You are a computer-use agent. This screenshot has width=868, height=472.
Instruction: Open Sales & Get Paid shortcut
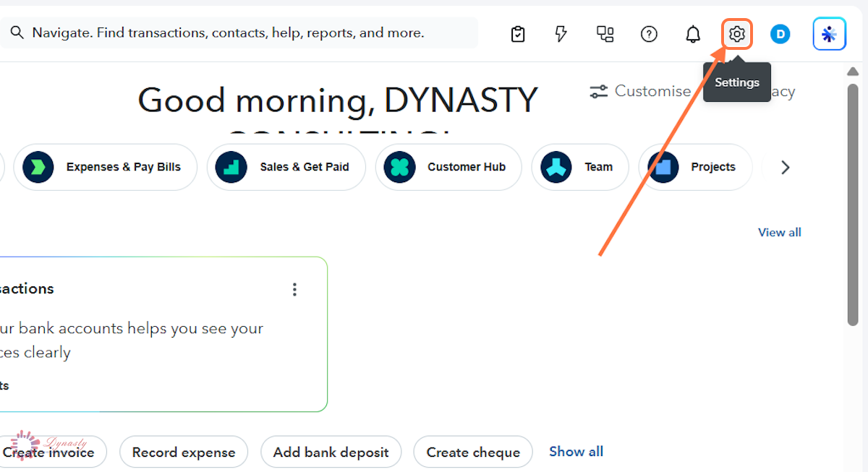[x=286, y=167]
